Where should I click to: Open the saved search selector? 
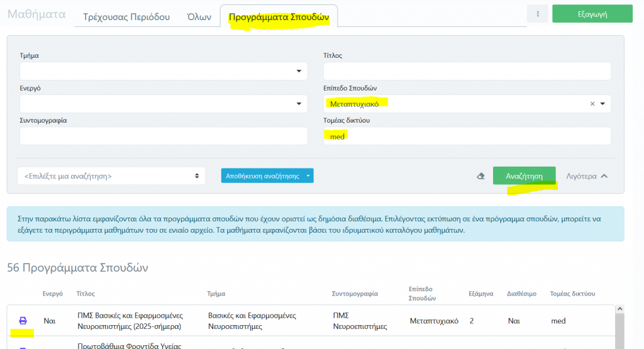[111, 176]
